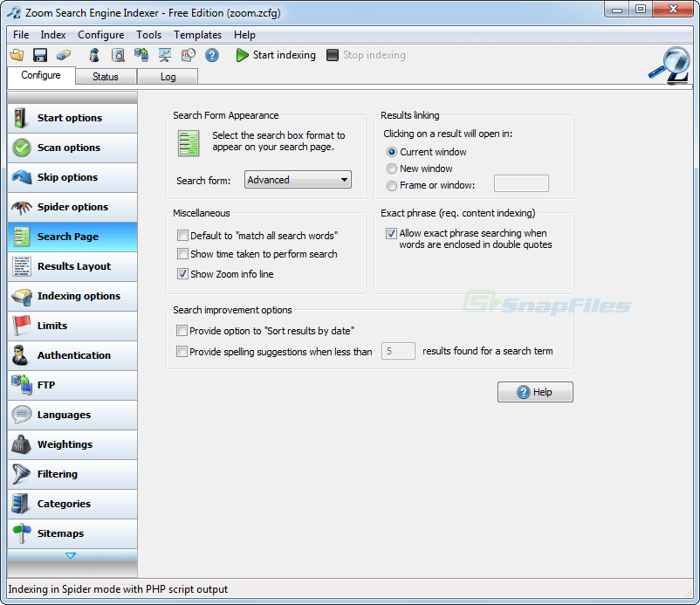Open the File menu

tap(21, 35)
